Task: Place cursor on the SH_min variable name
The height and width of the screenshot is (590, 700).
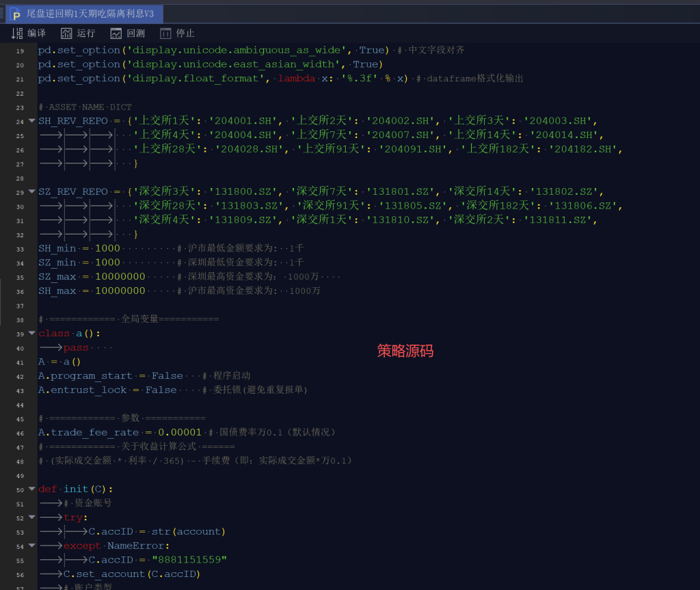Action: pos(57,249)
